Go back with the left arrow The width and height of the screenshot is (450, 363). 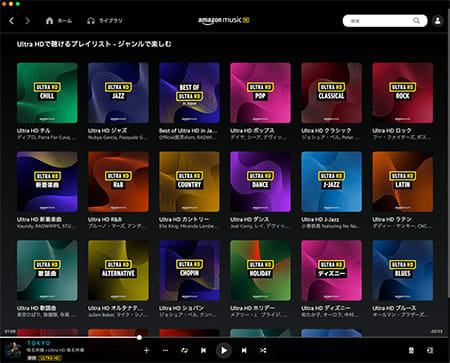pos(12,21)
